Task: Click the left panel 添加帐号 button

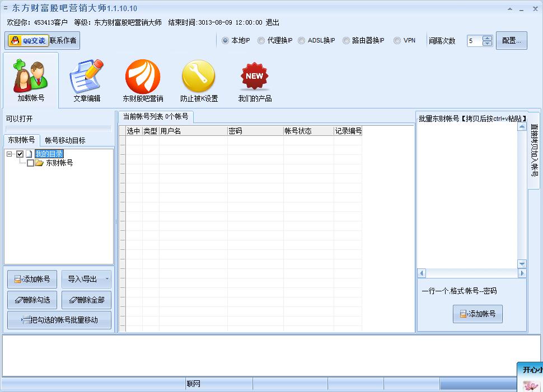Action: [x=32, y=279]
